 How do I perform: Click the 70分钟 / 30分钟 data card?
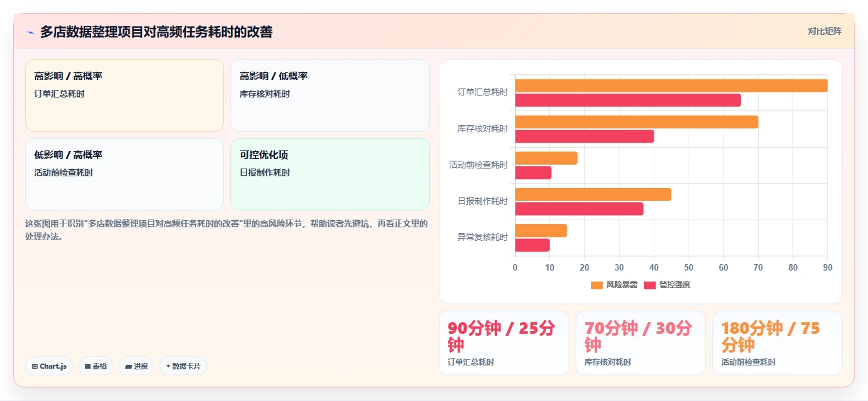641,343
